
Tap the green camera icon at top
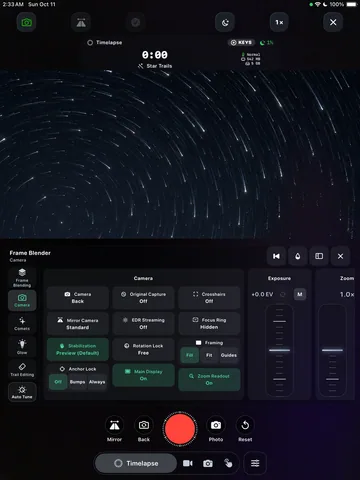point(26,23)
